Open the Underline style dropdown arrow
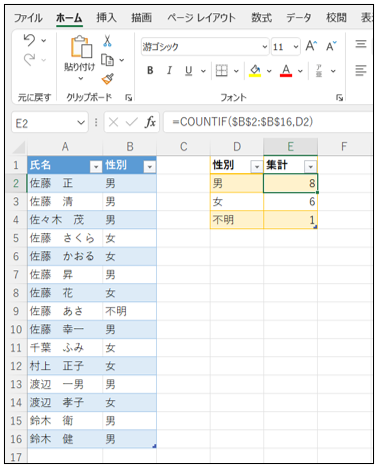The image size is (376, 466). (x=203, y=71)
